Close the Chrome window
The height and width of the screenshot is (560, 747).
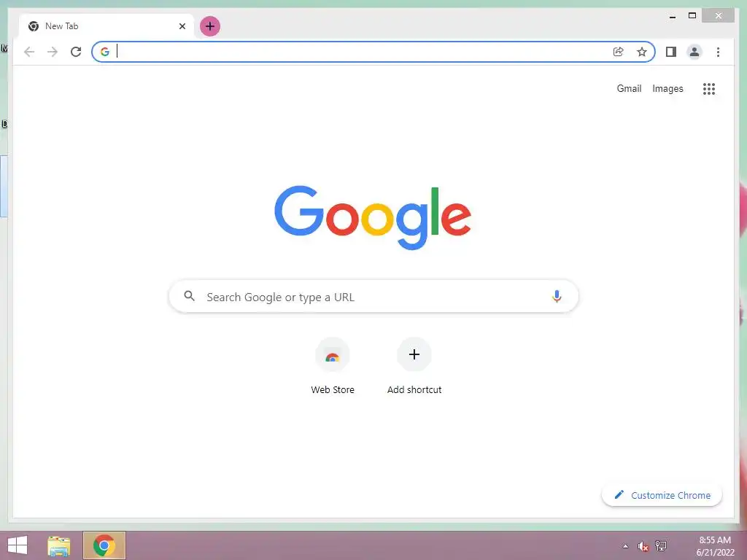tap(719, 16)
